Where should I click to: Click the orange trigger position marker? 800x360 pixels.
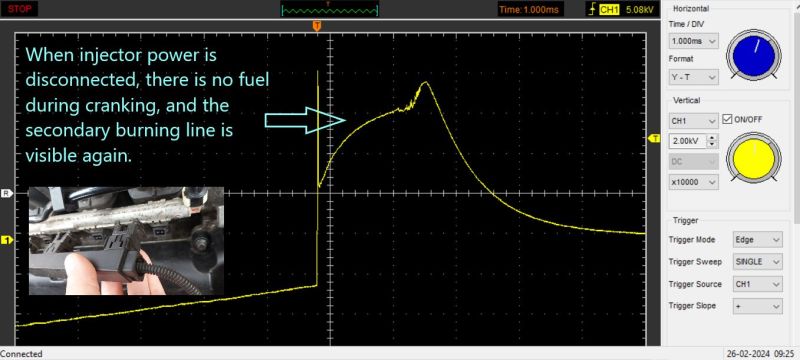tap(317, 26)
